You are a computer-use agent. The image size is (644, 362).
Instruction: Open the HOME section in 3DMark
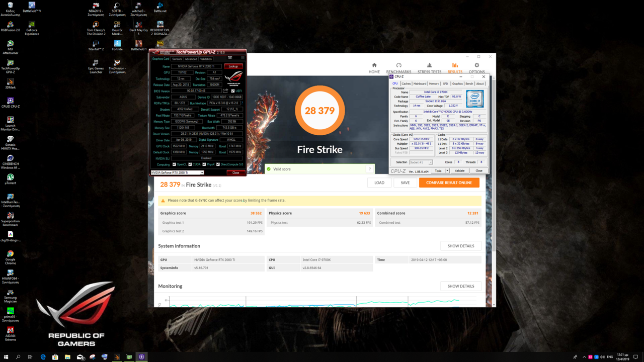[374, 68]
